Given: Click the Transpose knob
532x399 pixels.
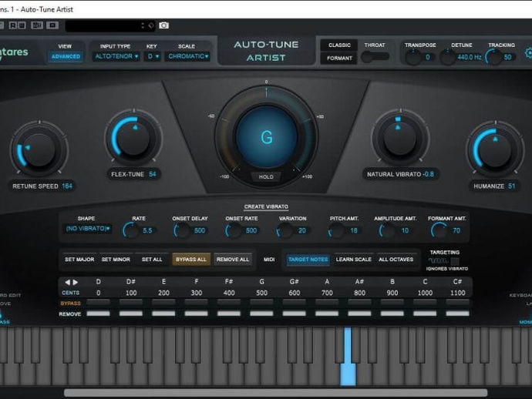Looking at the screenshot, I should [413, 57].
